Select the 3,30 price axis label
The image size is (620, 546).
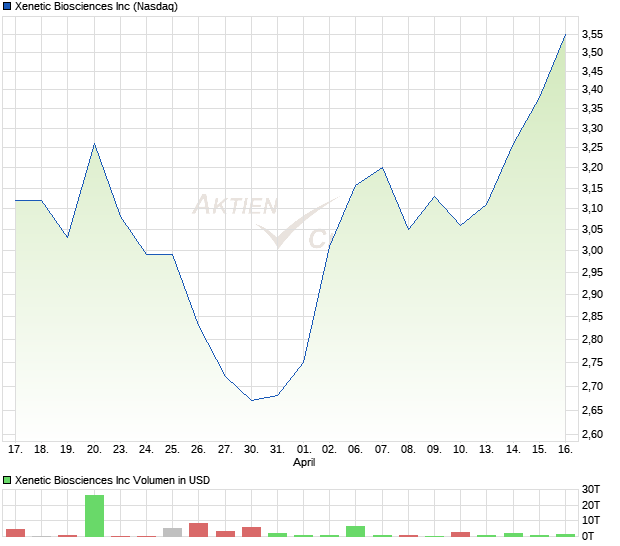point(592,128)
